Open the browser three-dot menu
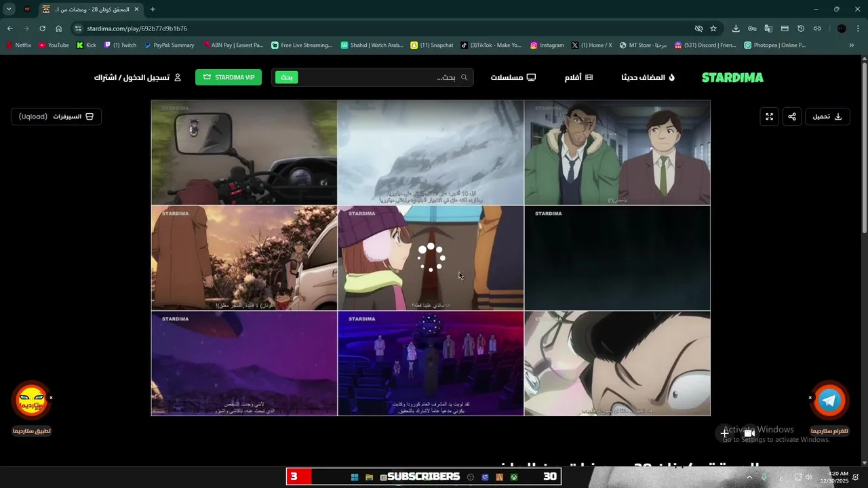Viewport: 868px width, 488px height. 859,28
